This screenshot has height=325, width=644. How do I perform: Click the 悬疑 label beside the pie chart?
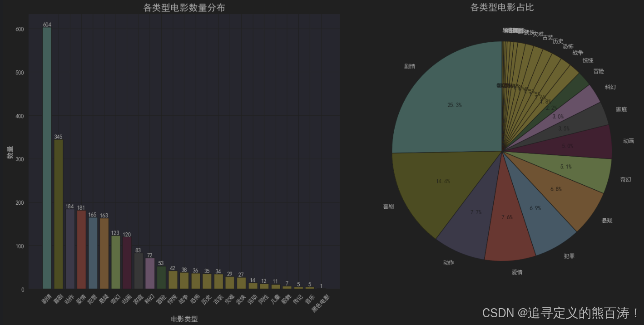click(x=607, y=220)
